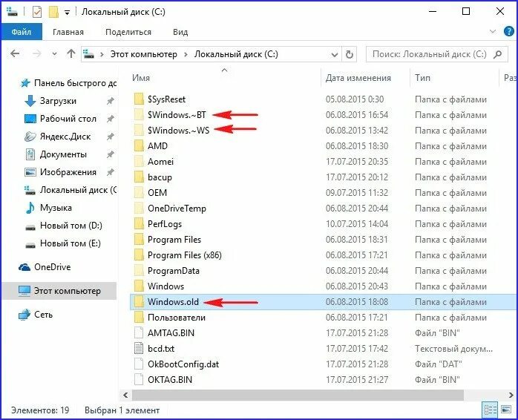Sort by the Тип column header

422,78
